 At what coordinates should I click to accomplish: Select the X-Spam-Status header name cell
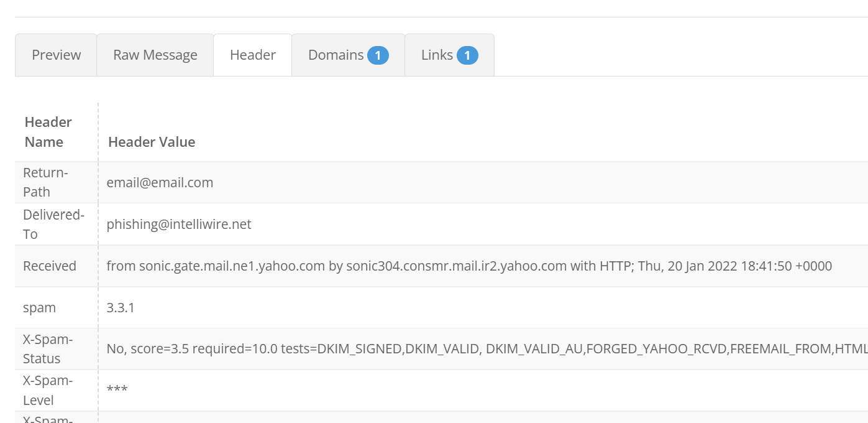click(48, 349)
